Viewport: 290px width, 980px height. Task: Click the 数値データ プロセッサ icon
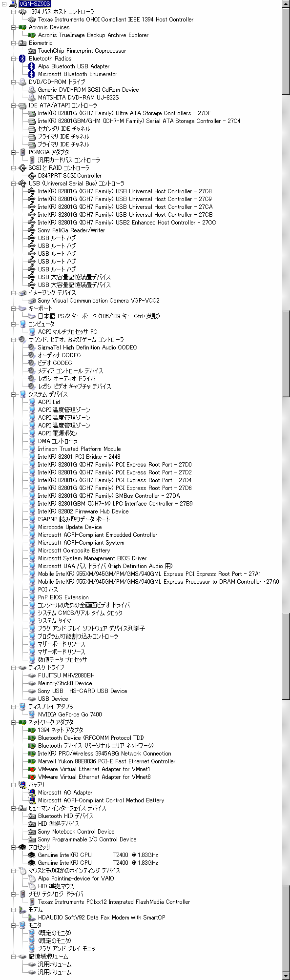coord(32,660)
